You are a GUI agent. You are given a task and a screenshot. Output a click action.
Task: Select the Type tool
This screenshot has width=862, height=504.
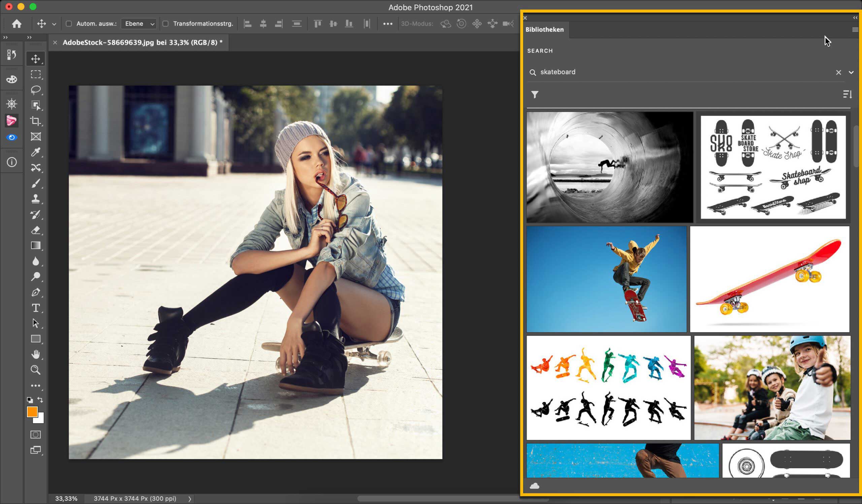pyautogui.click(x=36, y=308)
